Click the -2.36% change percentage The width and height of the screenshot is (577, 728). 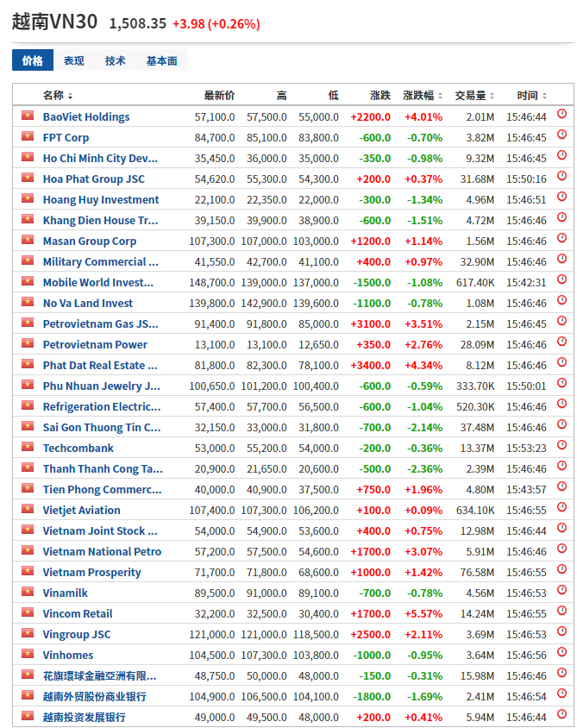(424, 469)
